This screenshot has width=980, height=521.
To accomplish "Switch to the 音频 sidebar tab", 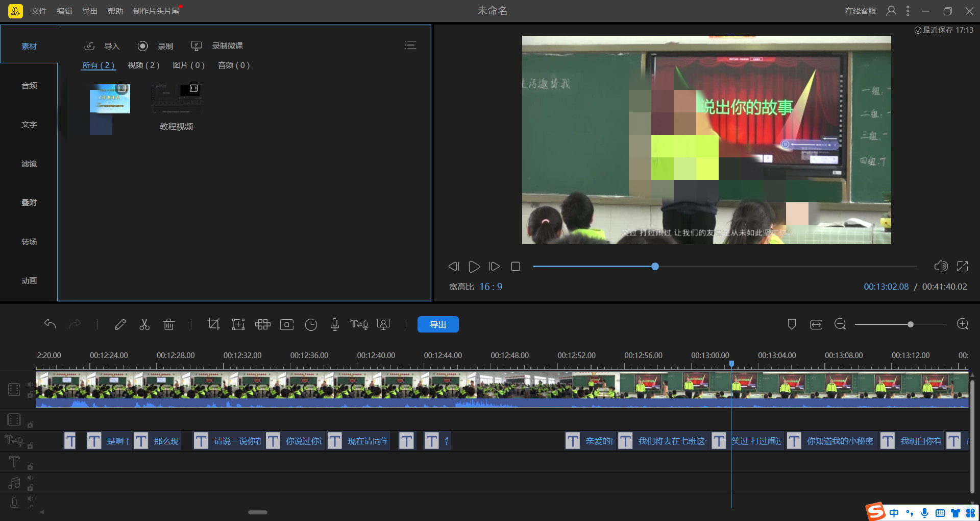I will [29, 85].
